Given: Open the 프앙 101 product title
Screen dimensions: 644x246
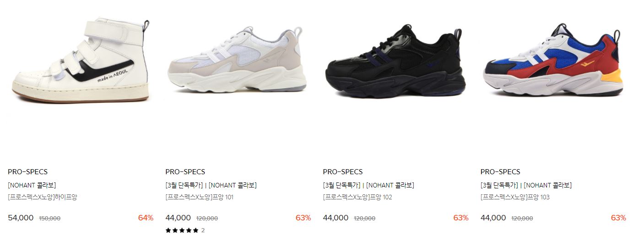Looking at the screenshot, I should 199,197.
